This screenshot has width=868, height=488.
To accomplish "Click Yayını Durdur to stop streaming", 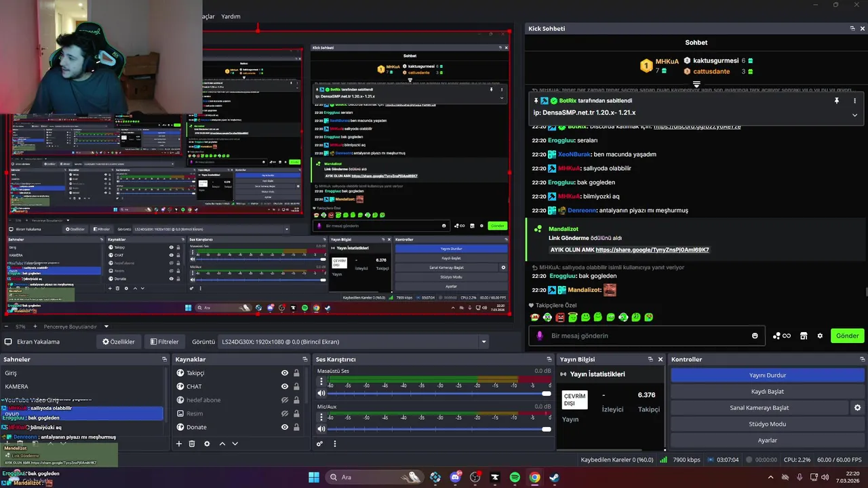I will pos(768,375).
